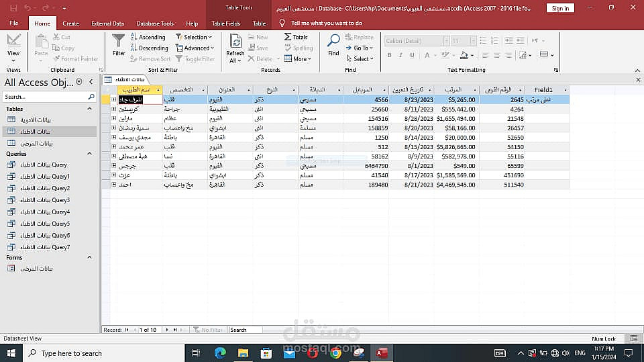Click salary cell $20,000.00
The image size is (644, 362).
pyautogui.click(x=457, y=138)
